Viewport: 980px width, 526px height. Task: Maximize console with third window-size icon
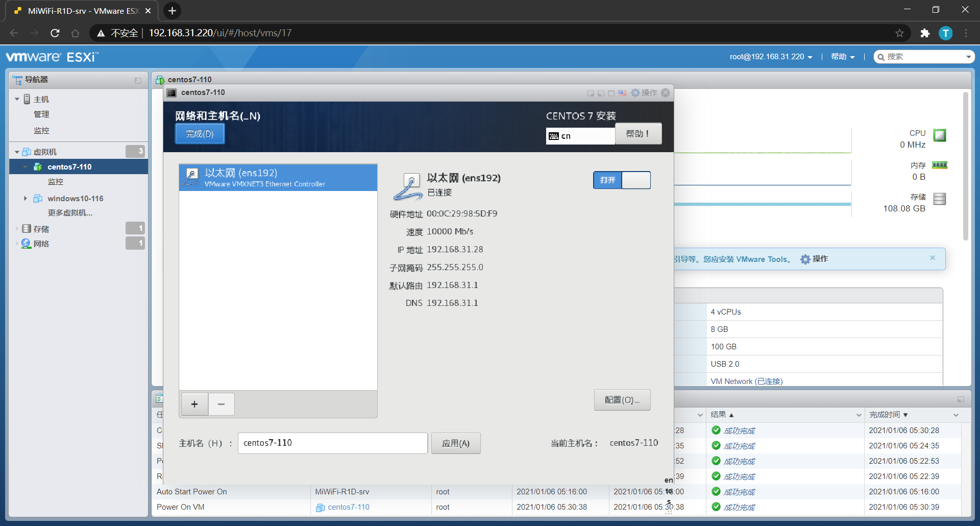pos(611,93)
